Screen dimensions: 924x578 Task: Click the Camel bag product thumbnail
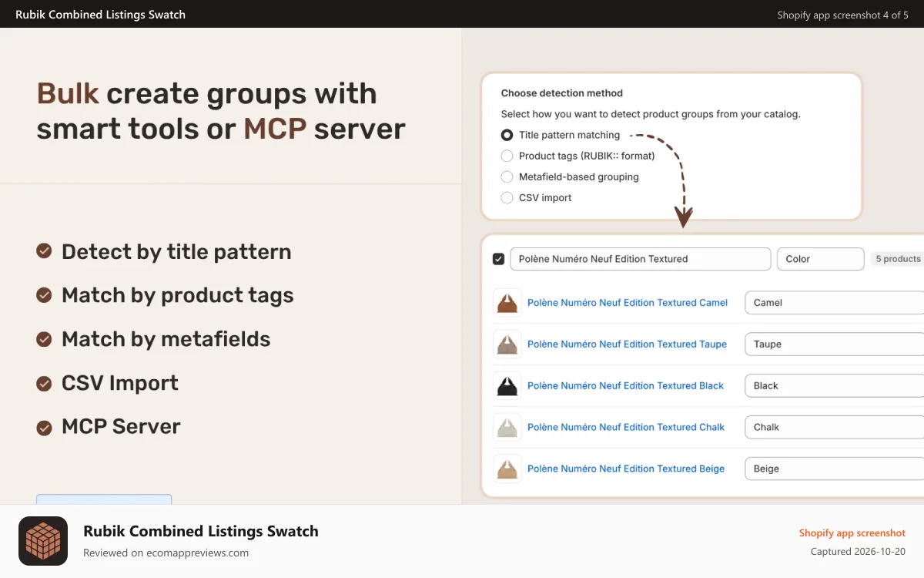pyautogui.click(x=507, y=303)
